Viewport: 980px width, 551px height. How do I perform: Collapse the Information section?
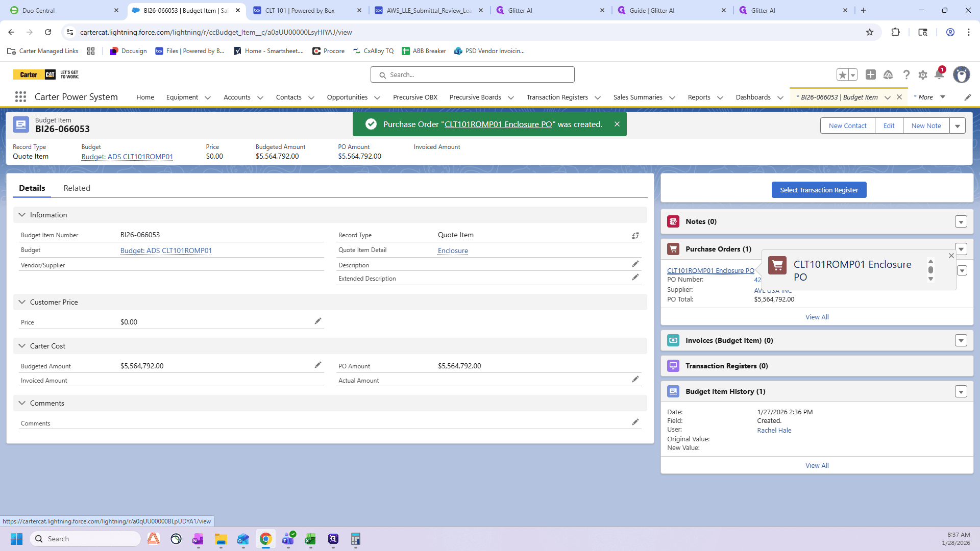(x=22, y=215)
